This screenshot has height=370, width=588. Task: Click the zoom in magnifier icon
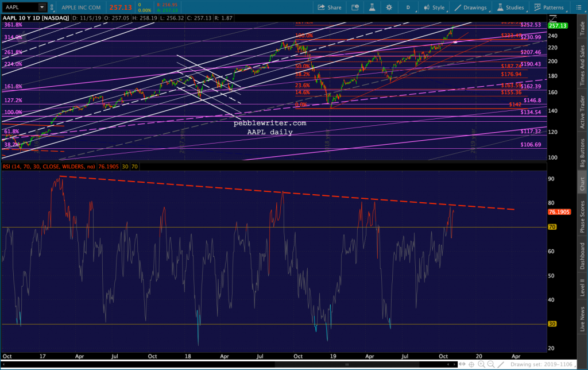pos(481,364)
